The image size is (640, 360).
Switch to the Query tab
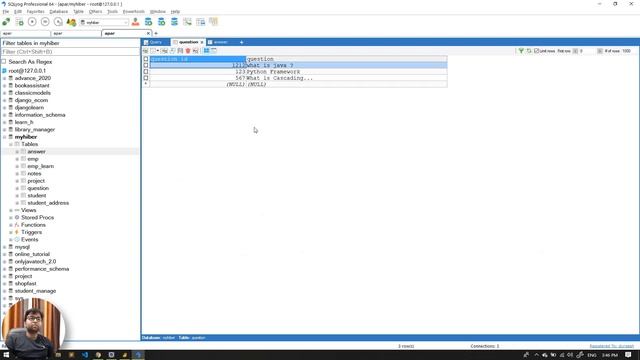point(156,42)
